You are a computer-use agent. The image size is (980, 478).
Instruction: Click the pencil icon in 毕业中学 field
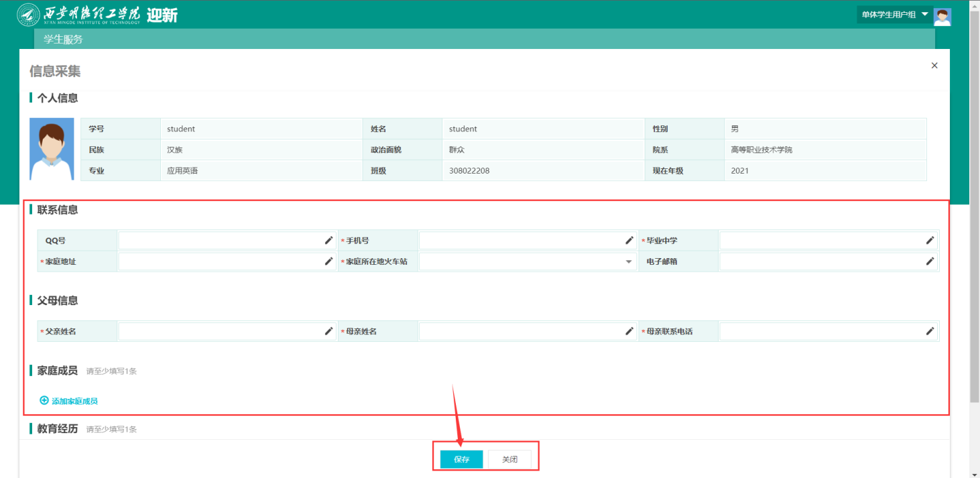coord(930,240)
